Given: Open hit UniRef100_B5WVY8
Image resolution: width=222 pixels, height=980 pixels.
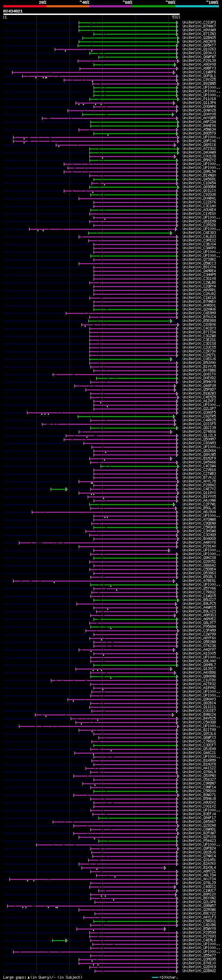Looking at the screenshot, I should tap(199, 929).
